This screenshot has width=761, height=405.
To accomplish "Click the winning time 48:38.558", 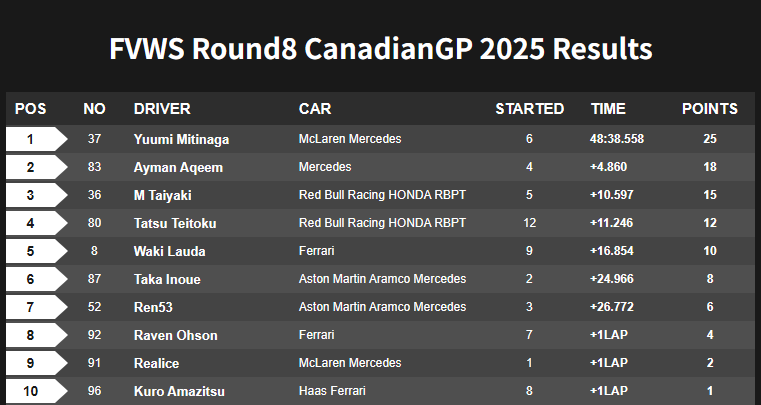I will 617,139.
